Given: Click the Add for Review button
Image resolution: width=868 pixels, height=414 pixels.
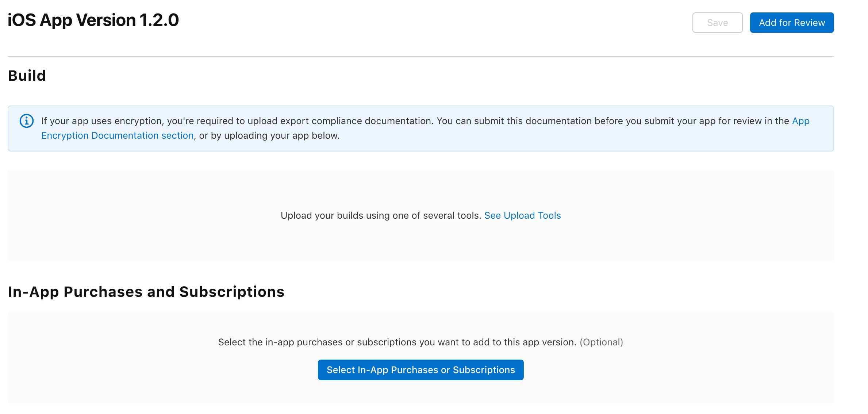Looking at the screenshot, I should coord(791,23).
